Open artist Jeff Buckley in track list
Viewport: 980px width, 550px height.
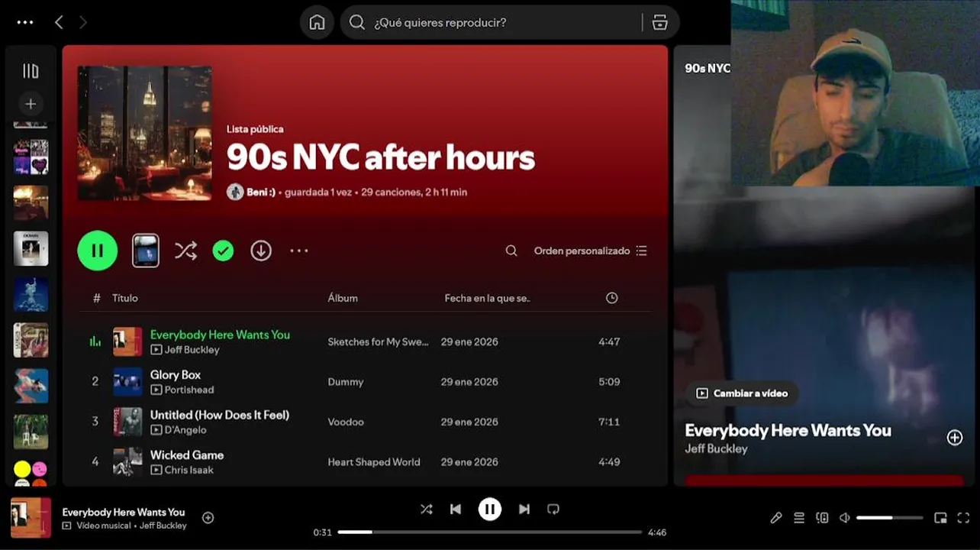192,350
